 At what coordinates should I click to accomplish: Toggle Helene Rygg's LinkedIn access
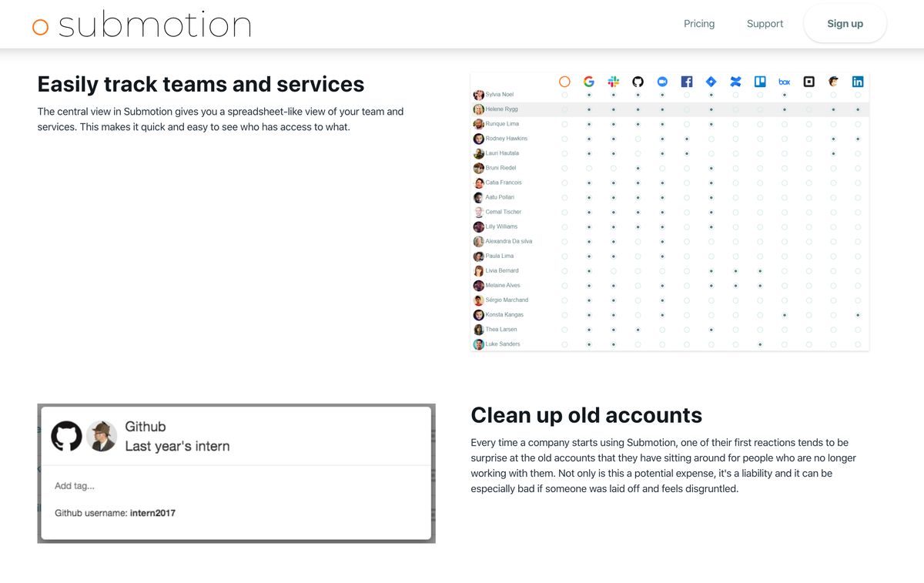coord(858,109)
